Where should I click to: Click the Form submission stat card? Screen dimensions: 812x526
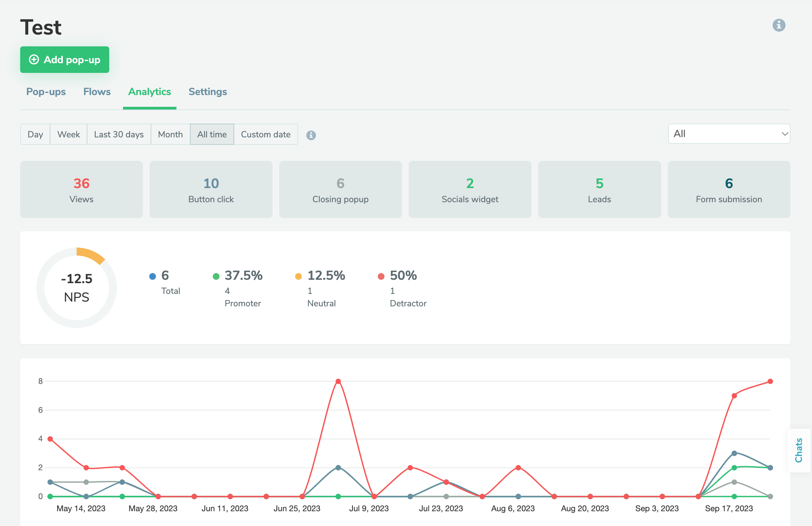[x=728, y=189]
